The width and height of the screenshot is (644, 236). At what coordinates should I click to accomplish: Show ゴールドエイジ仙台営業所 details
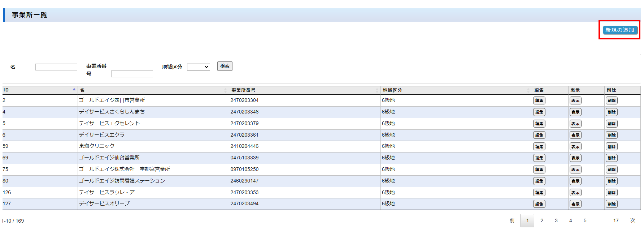(x=575, y=158)
